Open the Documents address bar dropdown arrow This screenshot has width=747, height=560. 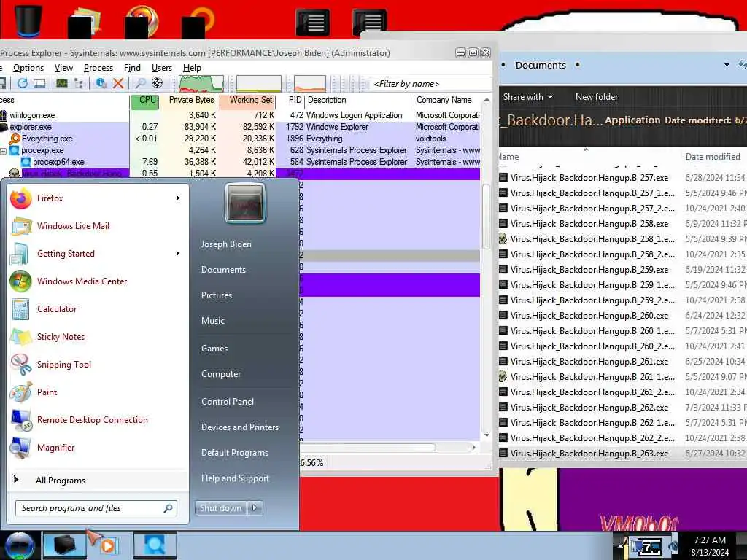[x=727, y=65]
